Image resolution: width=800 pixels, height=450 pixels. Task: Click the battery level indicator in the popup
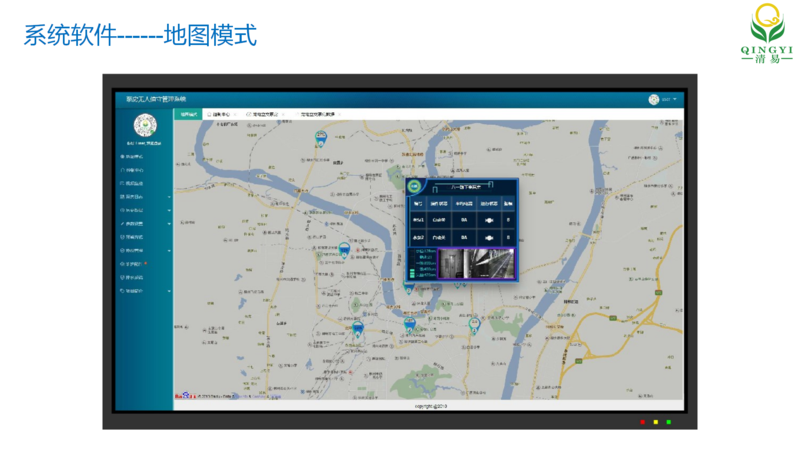411,273
